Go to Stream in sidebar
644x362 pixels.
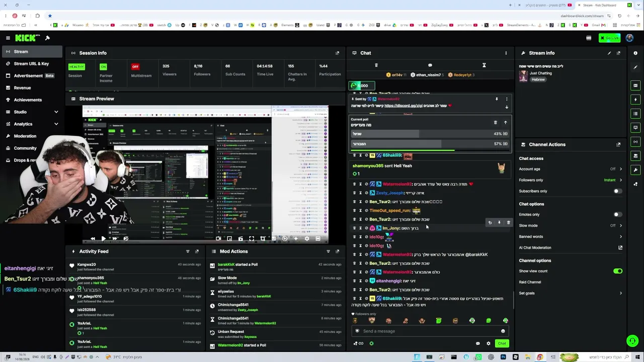coord(32,51)
